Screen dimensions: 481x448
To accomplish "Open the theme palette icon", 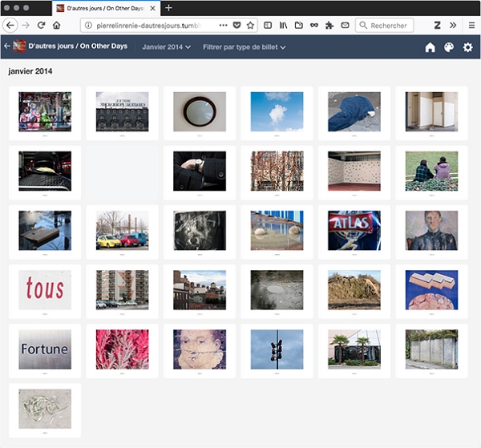I will [x=449, y=47].
